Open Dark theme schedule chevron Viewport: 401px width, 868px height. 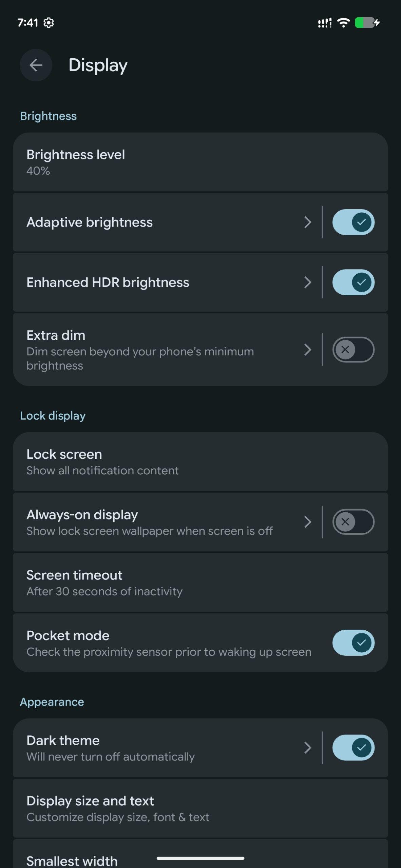point(307,747)
